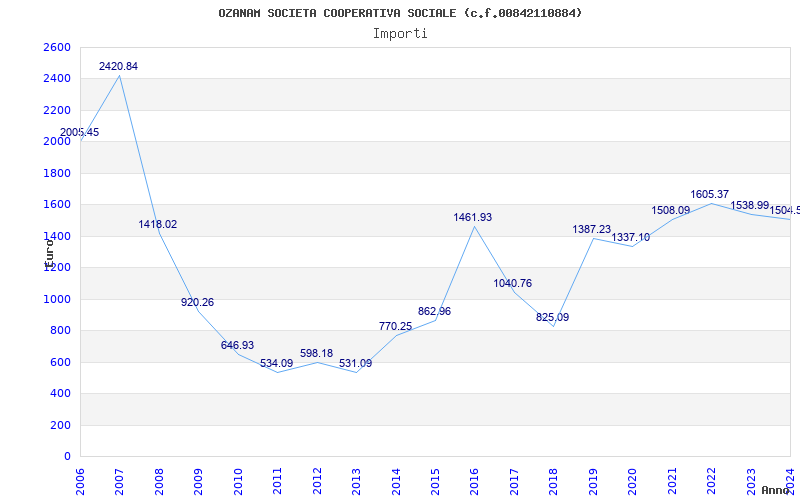Click the 2009 x-axis year label

coord(198,482)
